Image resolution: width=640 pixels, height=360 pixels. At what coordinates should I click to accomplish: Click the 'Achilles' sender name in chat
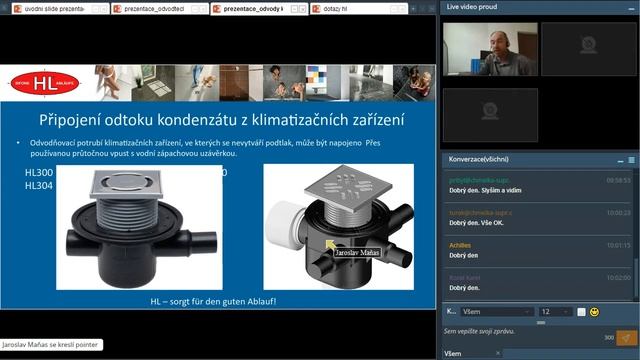[460, 245]
